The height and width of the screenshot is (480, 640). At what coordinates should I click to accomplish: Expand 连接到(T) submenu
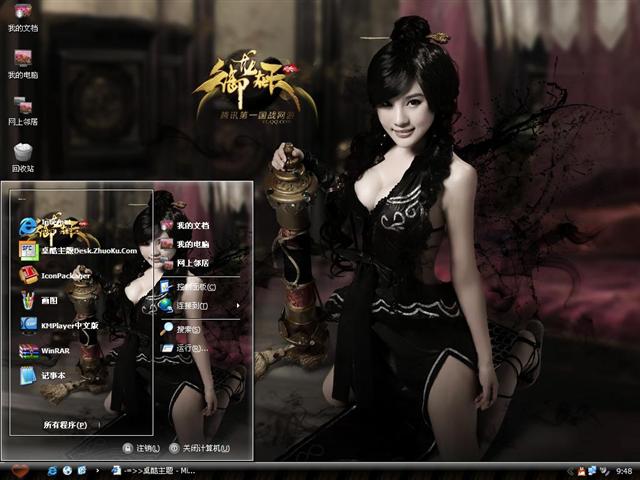tap(200, 305)
